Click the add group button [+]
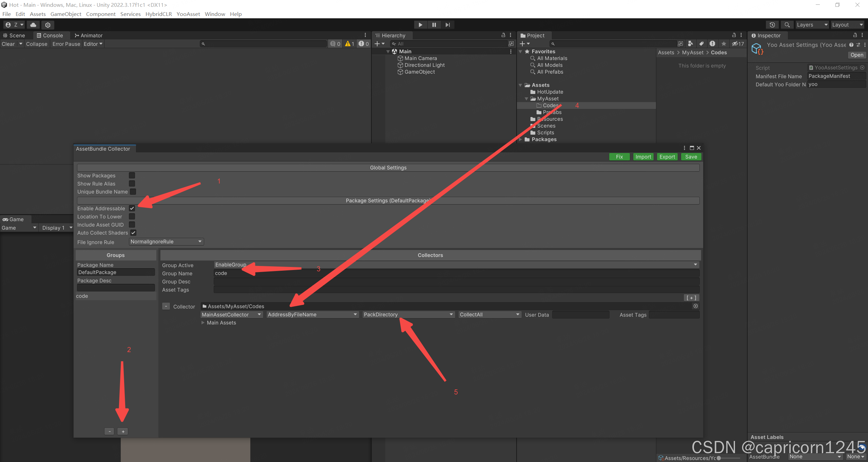The image size is (868, 462). [x=123, y=431]
